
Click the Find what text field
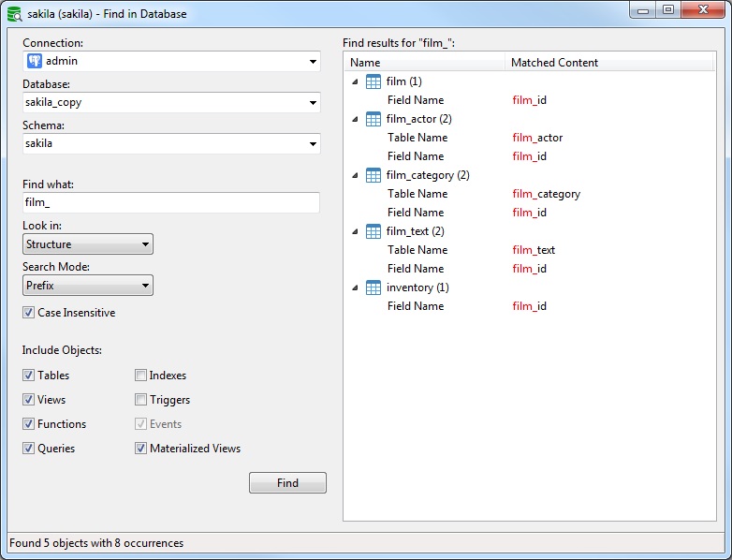point(171,202)
